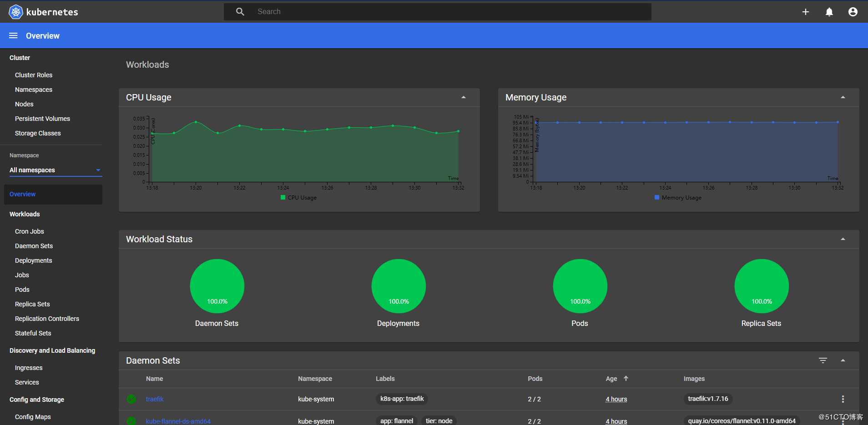The width and height of the screenshot is (868, 425).
Task: Sort by Age column header
Action: pos(611,379)
